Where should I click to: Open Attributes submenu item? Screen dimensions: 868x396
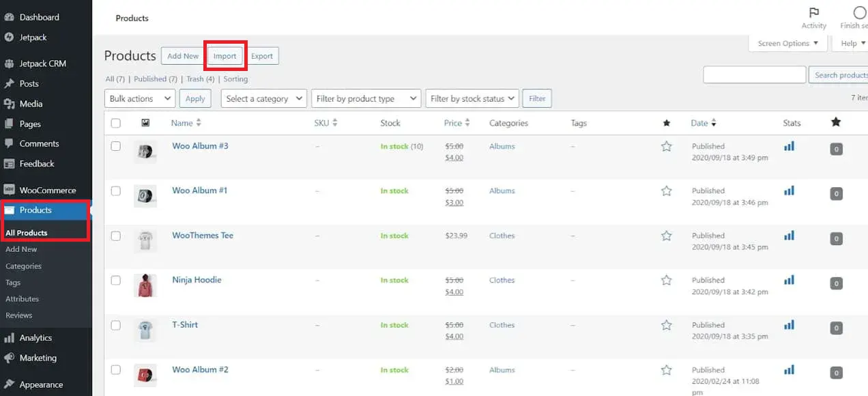click(22, 299)
